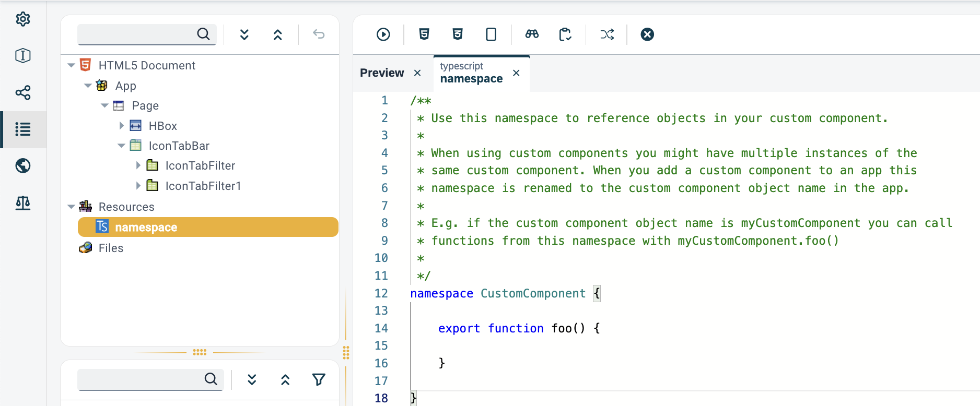Collapse the Resources tree node
The image size is (980, 406).
coord(71,207)
